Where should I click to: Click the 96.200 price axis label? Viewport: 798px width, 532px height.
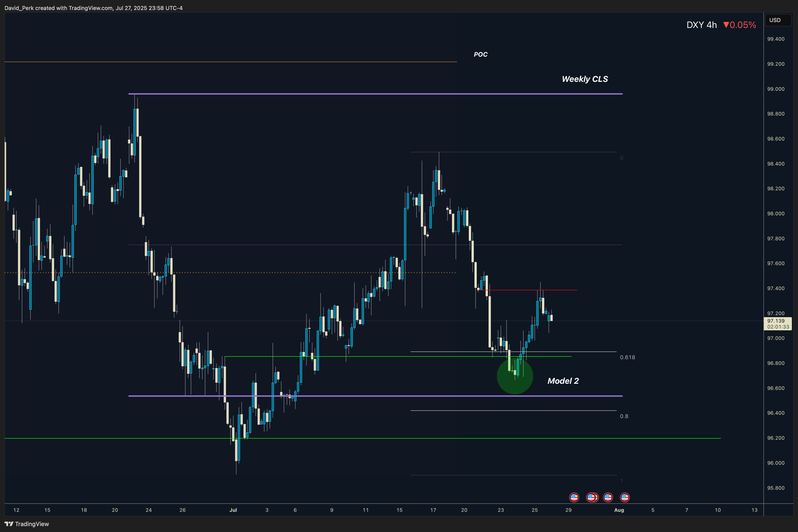pos(776,438)
